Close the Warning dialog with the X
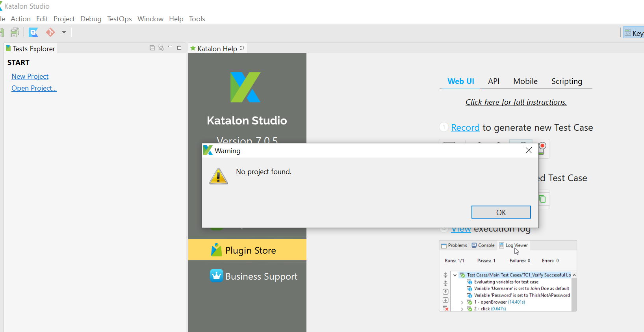The width and height of the screenshot is (644, 332). tap(529, 150)
